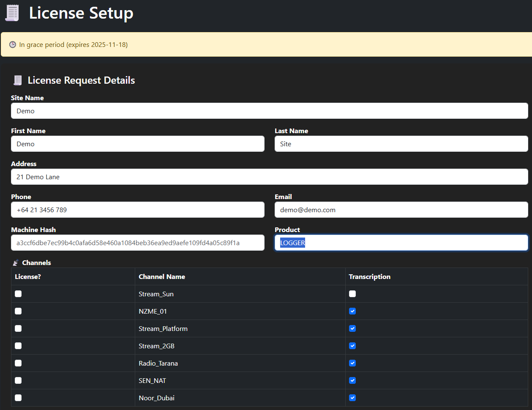Focus the Email input field

(401, 210)
